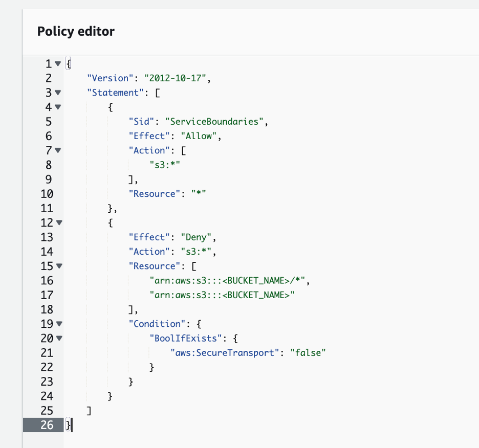The image size is (479, 448).
Task: Click the "Deny" effect value
Action: click(x=196, y=237)
